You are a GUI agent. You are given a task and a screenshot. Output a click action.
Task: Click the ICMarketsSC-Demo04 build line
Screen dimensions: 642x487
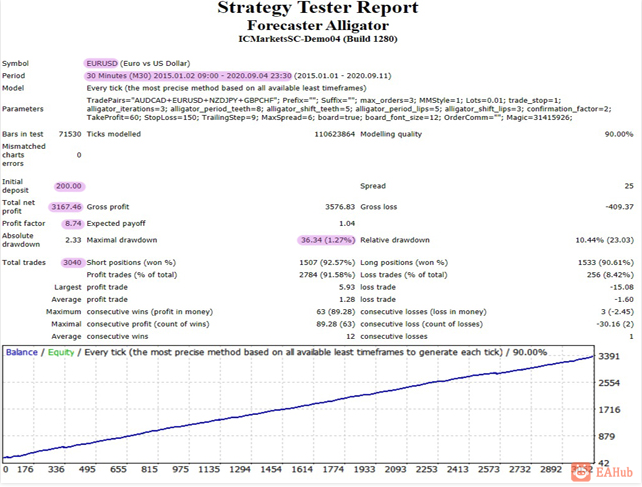(x=318, y=39)
